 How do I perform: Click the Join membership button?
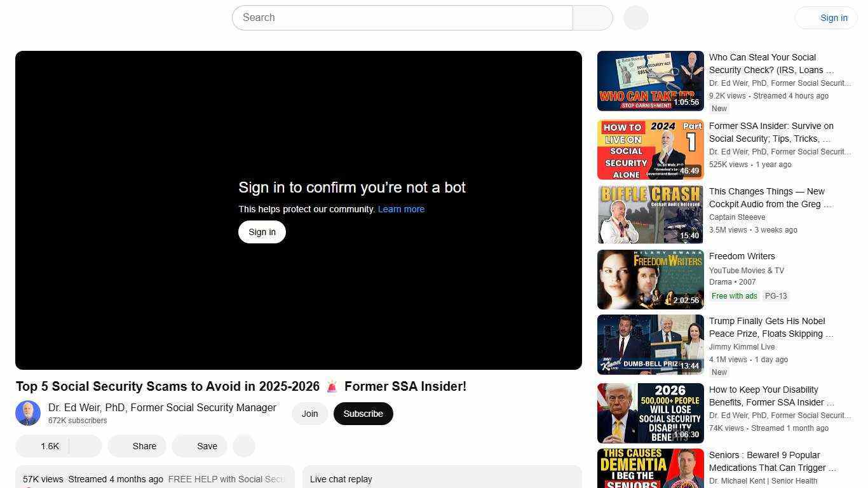click(309, 413)
